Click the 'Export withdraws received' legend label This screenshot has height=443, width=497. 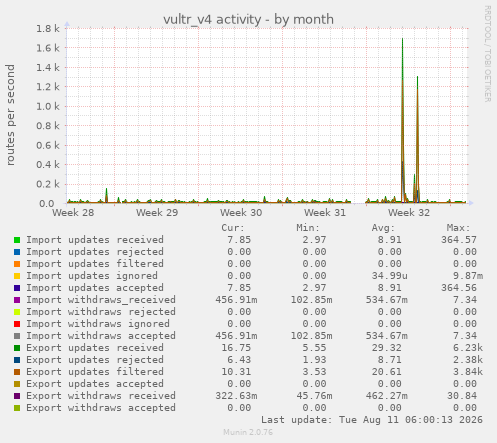click(101, 396)
